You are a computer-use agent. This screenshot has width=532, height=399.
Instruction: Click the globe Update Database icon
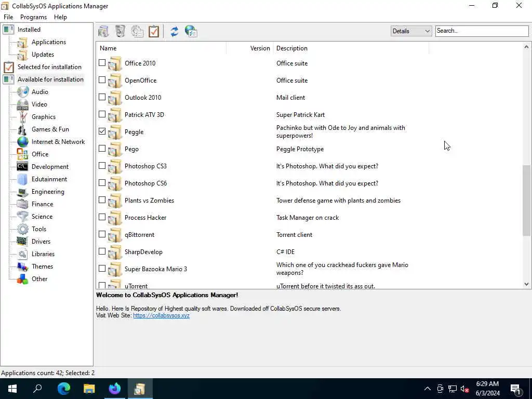point(191,31)
